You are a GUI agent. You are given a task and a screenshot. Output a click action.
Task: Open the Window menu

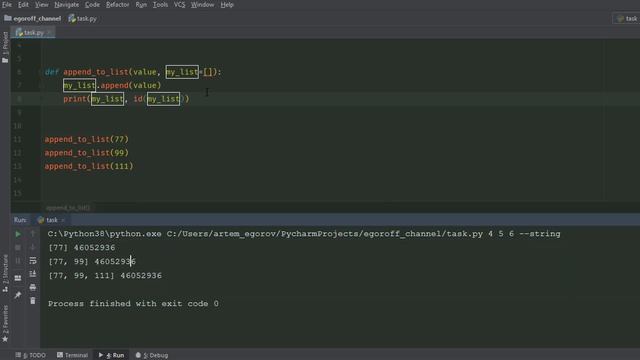(202, 5)
